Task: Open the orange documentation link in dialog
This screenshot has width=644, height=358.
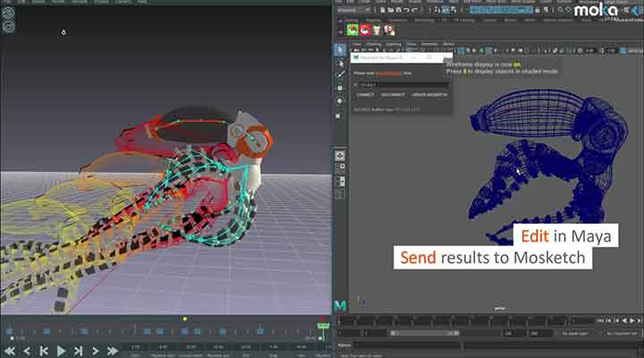Action: [x=388, y=73]
